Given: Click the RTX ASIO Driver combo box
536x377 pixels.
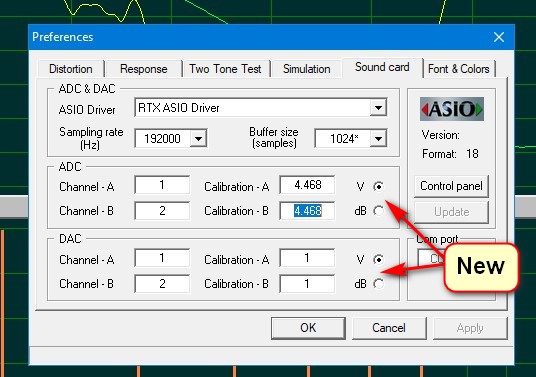Looking at the screenshot, I should [x=261, y=108].
